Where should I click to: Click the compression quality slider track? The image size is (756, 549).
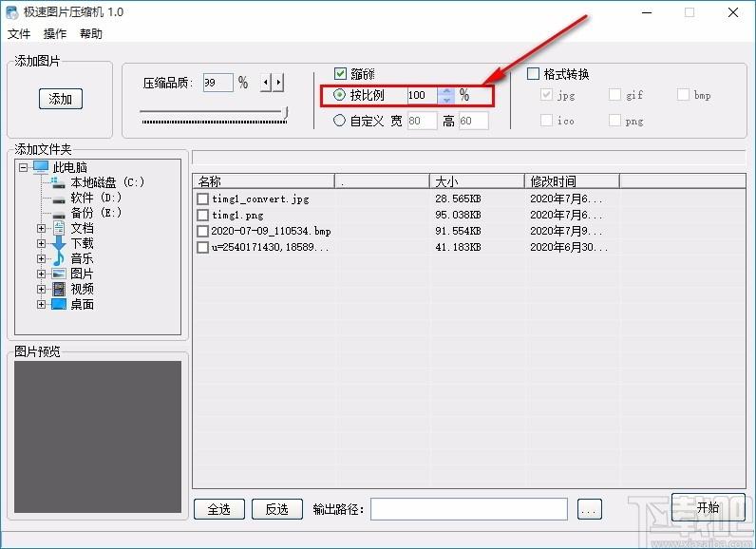[x=214, y=112]
